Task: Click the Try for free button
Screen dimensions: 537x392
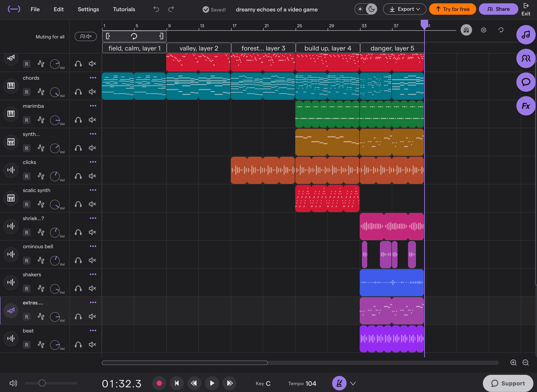Action: (453, 9)
